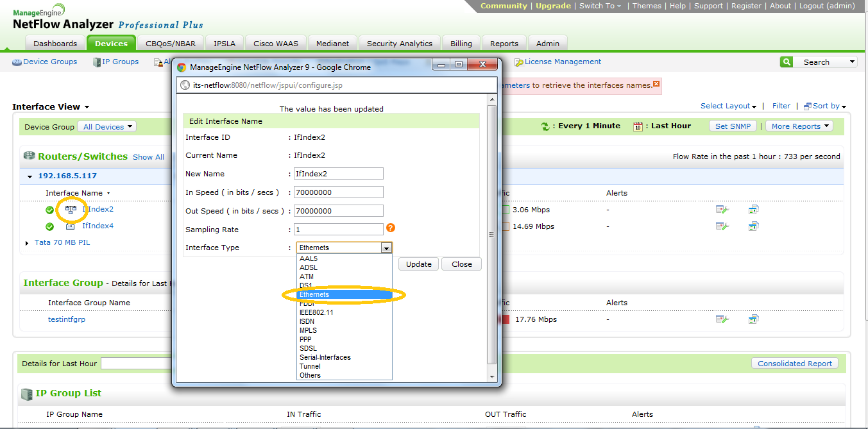Image resolution: width=868 pixels, height=429 pixels.
Task: Click the IP Groups server icon
Action: coord(97,62)
